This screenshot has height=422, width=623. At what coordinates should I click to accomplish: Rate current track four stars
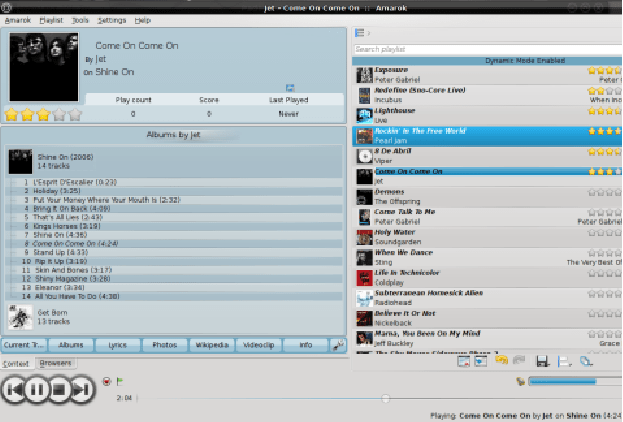[x=58, y=115]
